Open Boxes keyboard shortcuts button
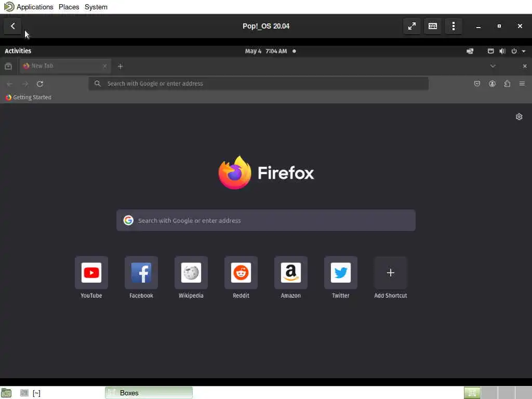This screenshot has height=399, width=532. [433, 26]
